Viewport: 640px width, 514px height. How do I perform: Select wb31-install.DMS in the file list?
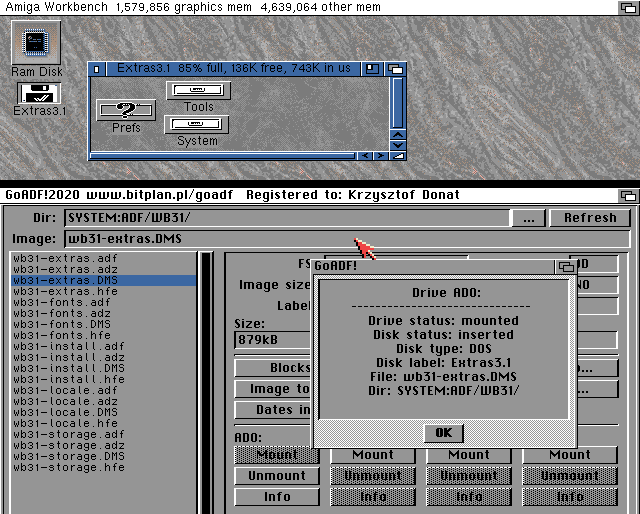(x=104, y=369)
